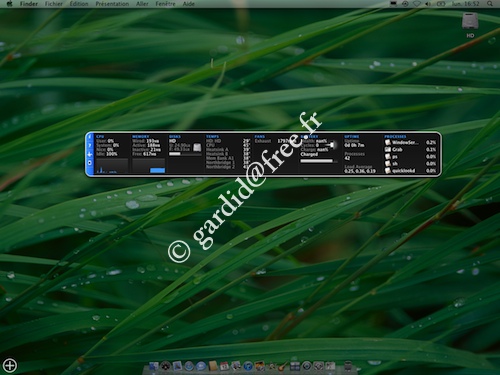
Task: Click the circle button on widget sidebar
Action: pos(89,163)
